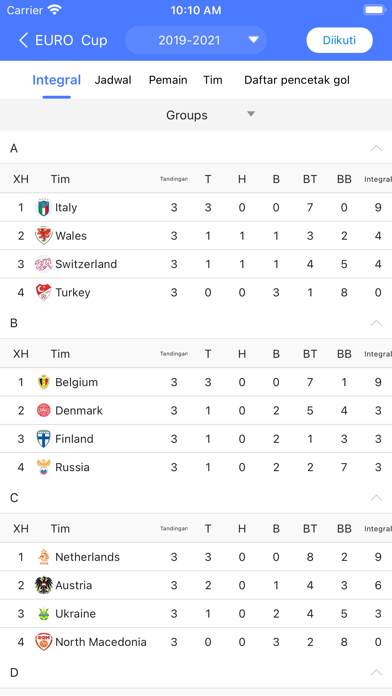
Task: Tap the Netherlands lion crest icon
Action: click(x=44, y=557)
